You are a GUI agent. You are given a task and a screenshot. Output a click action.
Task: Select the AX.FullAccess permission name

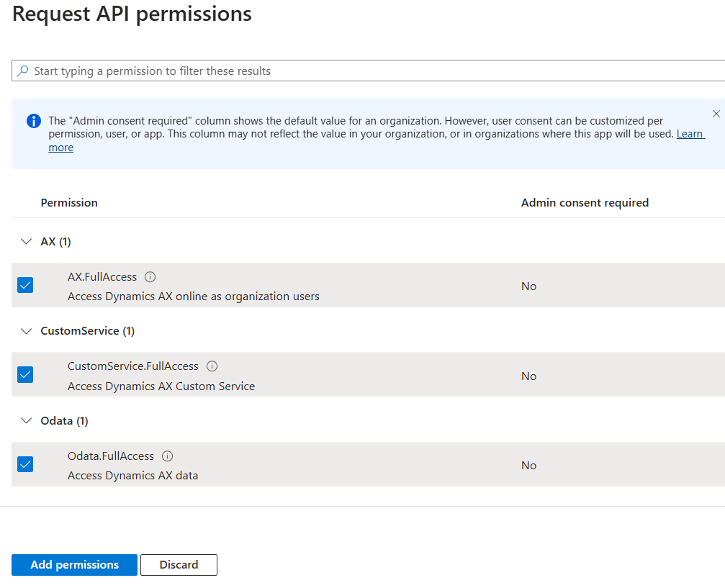[102, 277]
